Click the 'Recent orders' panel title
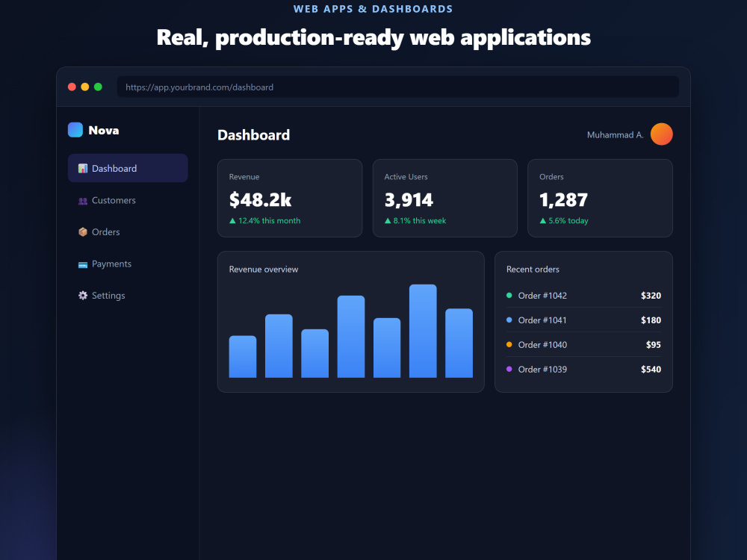This screenshot has width=747, height=560. tap(533, 269)
